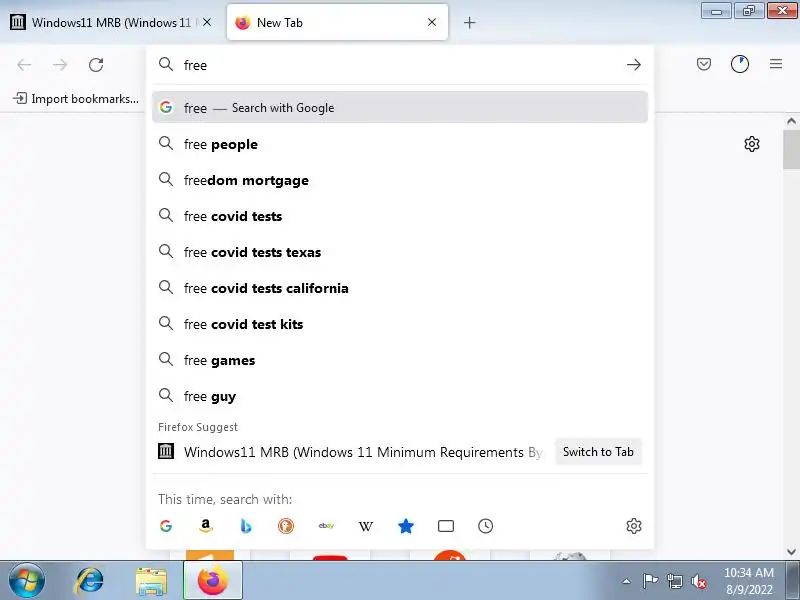Launch Internet Explorer from the taskbar
The height and width of the screenshot is (600, 800).
[89, 581]
